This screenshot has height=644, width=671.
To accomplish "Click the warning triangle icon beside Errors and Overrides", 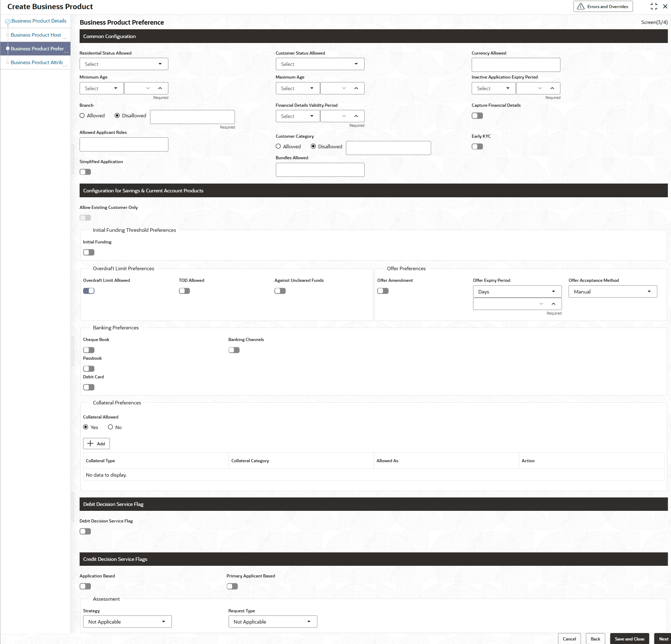I will 581,7.
